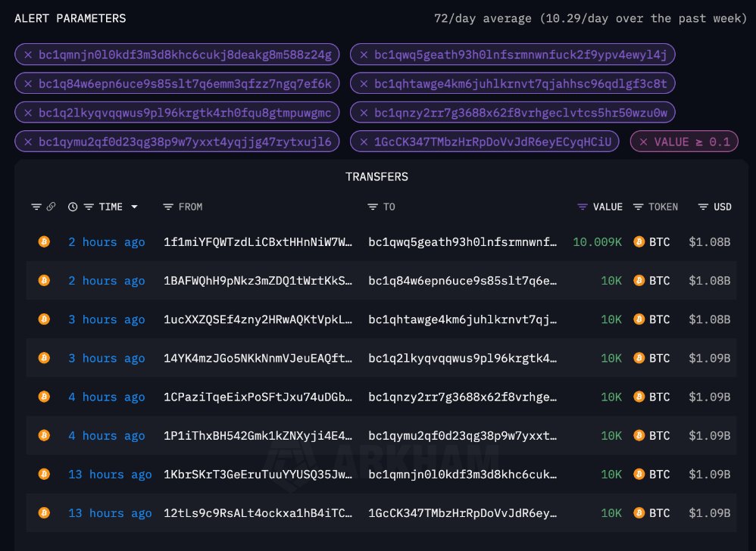Open filter icon beside the link column

[x=36, y=207]
